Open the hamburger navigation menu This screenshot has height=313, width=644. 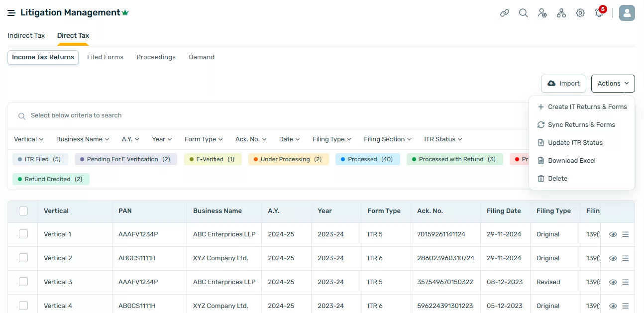click(x=11, y=13)
